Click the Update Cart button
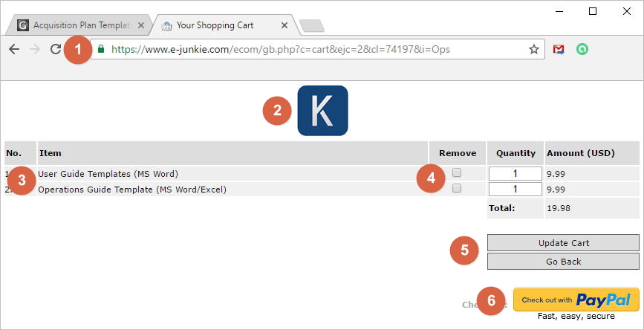 tap(564, 243)
